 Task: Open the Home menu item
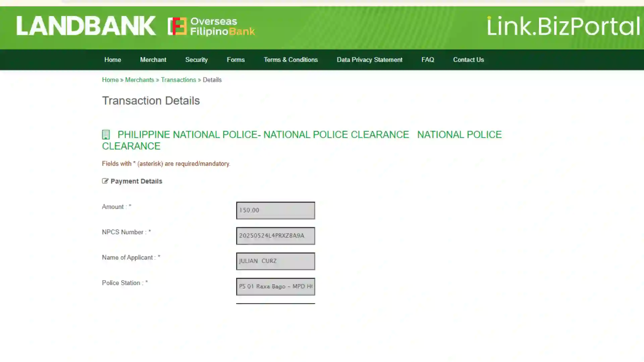pos(112,60)
